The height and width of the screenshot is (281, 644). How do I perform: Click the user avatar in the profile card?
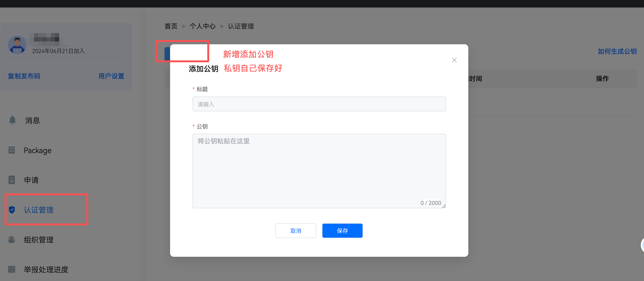pyautogui.click(x=17, y=45)
